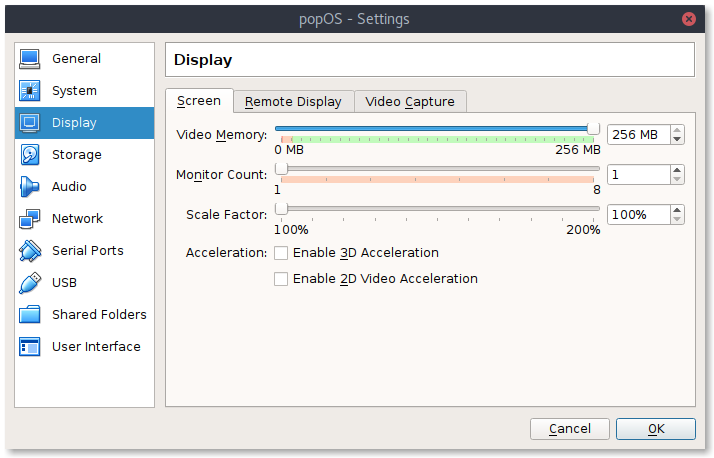Enable 3D Acceleration checkbox
Screen dimensions: 714x458
click(x=281, y=253)
